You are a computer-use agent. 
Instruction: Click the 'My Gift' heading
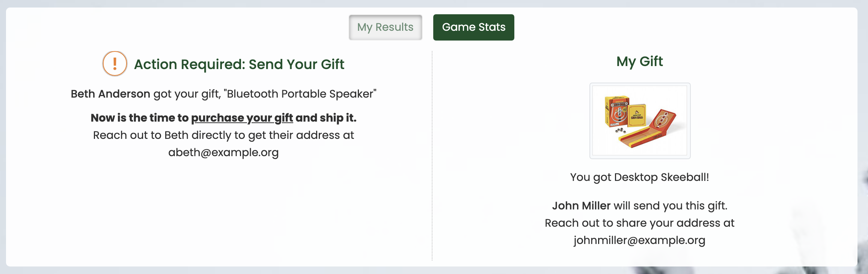coord(640,61)
